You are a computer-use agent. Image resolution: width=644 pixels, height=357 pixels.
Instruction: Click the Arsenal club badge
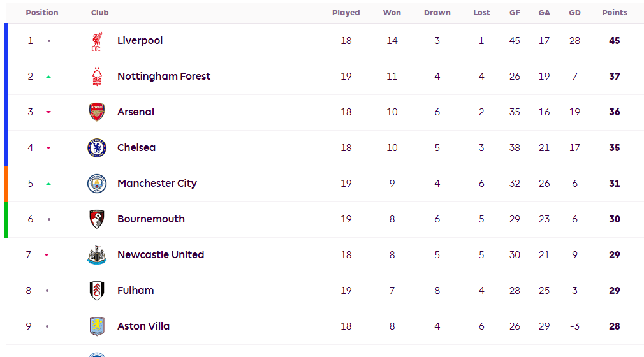[96, 112]
